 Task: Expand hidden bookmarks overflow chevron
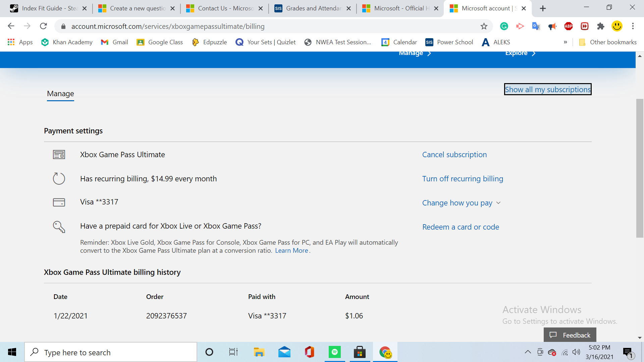(x=565, y=42)
